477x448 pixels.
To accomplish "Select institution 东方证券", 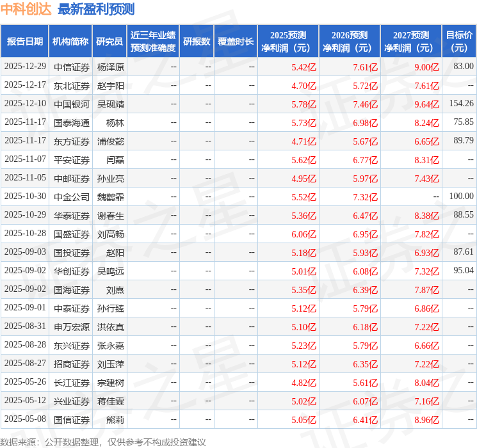I will coord(72,141).
